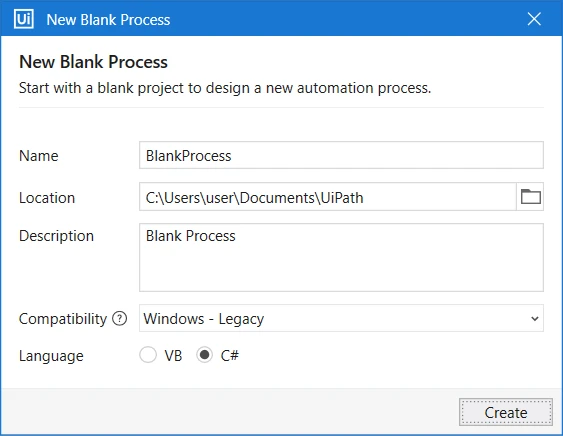
Task: Focus the Name field containing BlankProcess
Action: click(341, 155)
